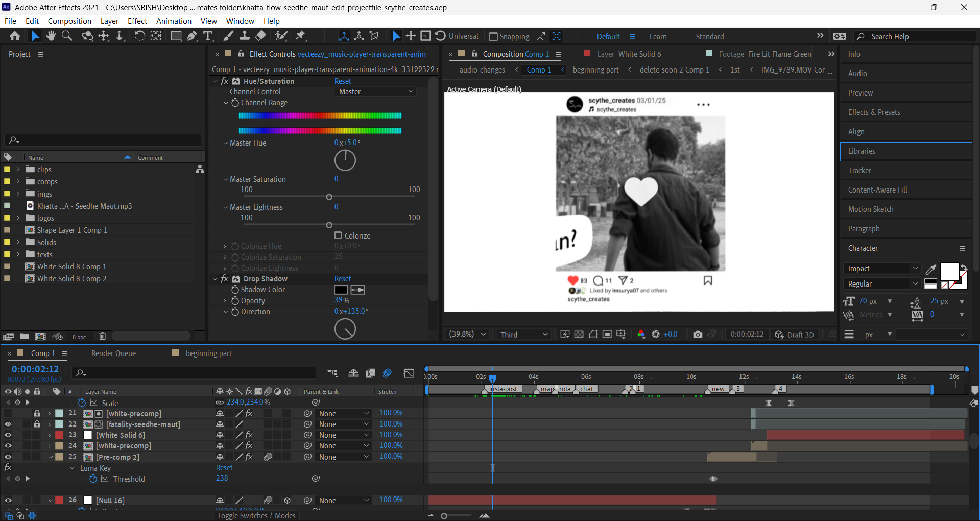Screen dimensions: 980x521
Task: Toggle the Snapping checkbox
Action: click(493, 37)
